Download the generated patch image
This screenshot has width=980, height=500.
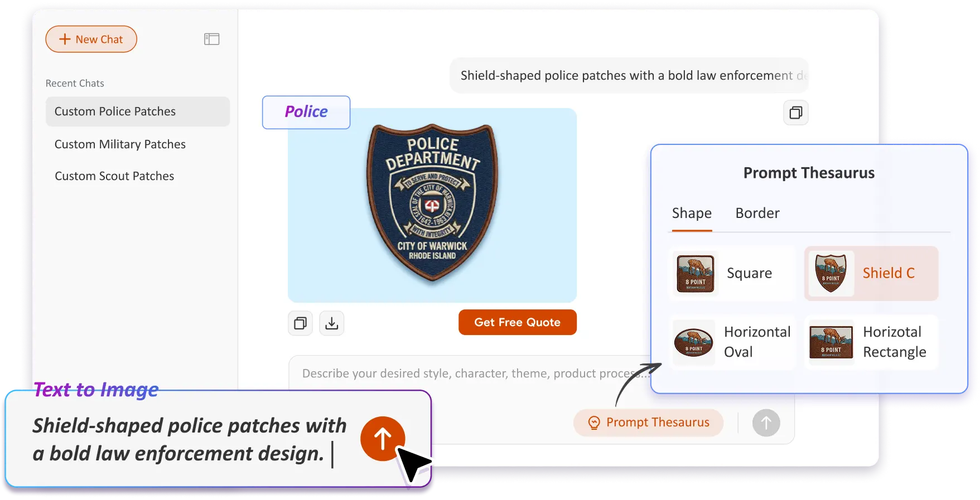[332, 323]
